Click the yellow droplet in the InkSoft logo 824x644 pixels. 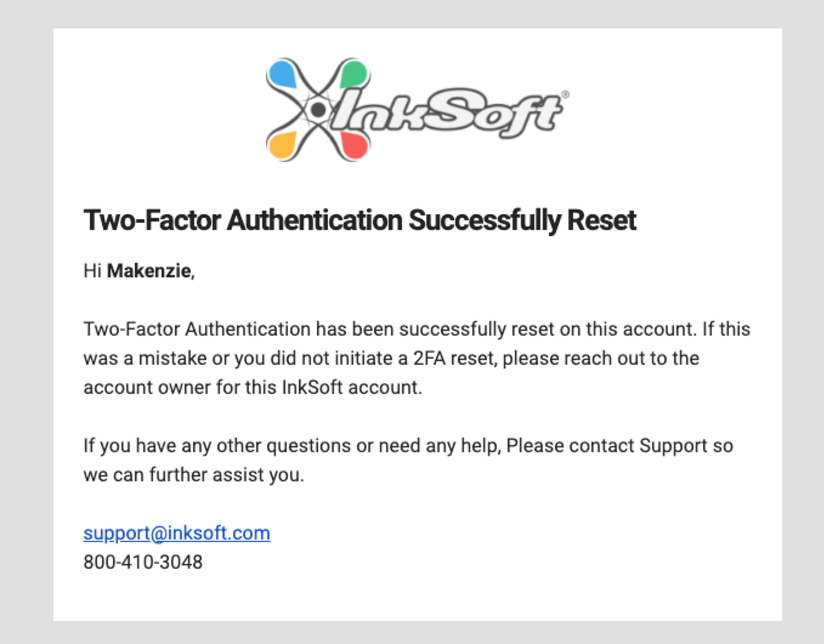coord(282,144)
